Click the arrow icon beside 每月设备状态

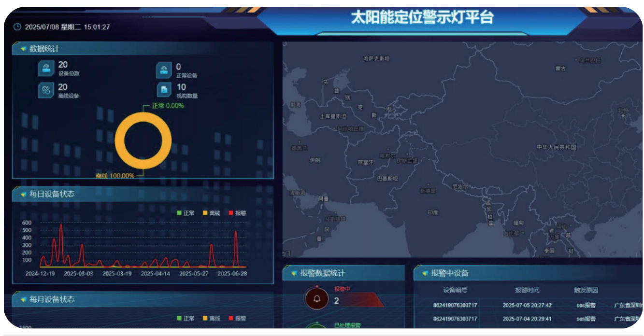click(x=23, y=299)
